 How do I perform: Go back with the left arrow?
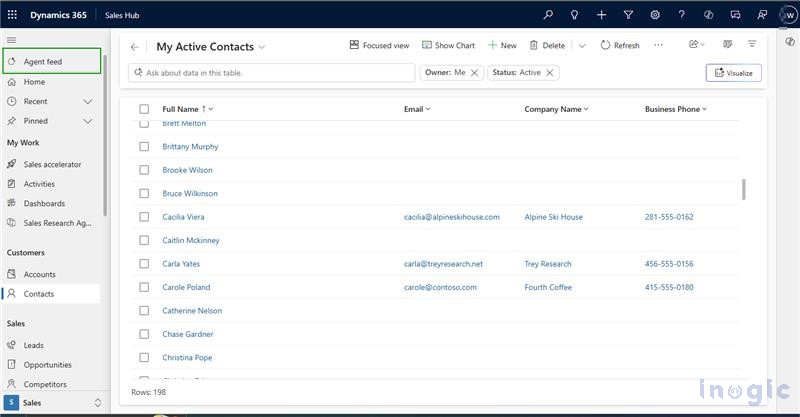click(135, 47)
